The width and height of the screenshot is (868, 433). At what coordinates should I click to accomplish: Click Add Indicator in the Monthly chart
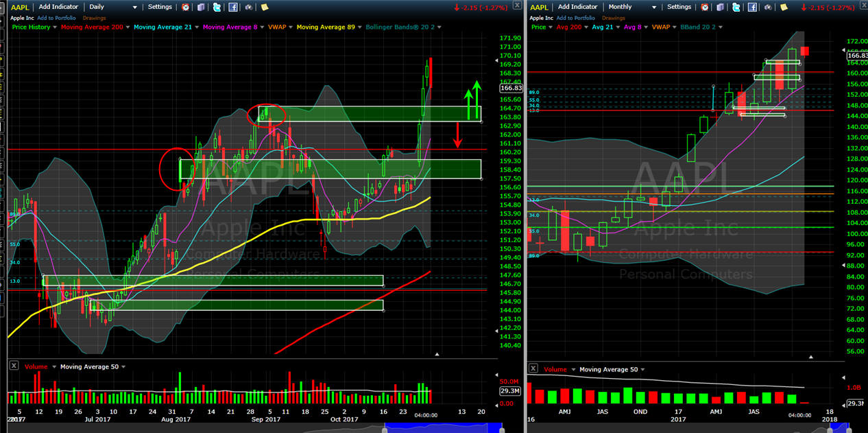pos(577,7)
